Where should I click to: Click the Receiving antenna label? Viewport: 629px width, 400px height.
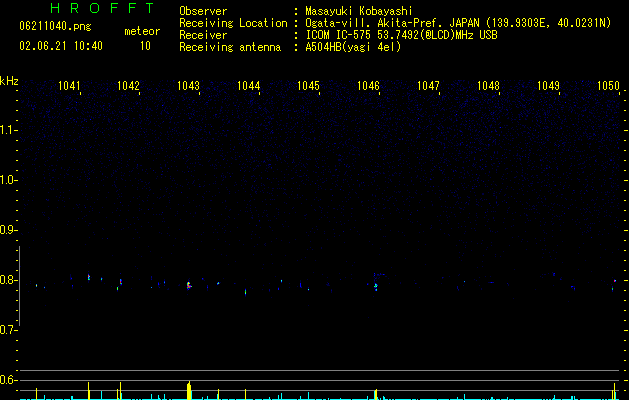(x=230, y=47)
